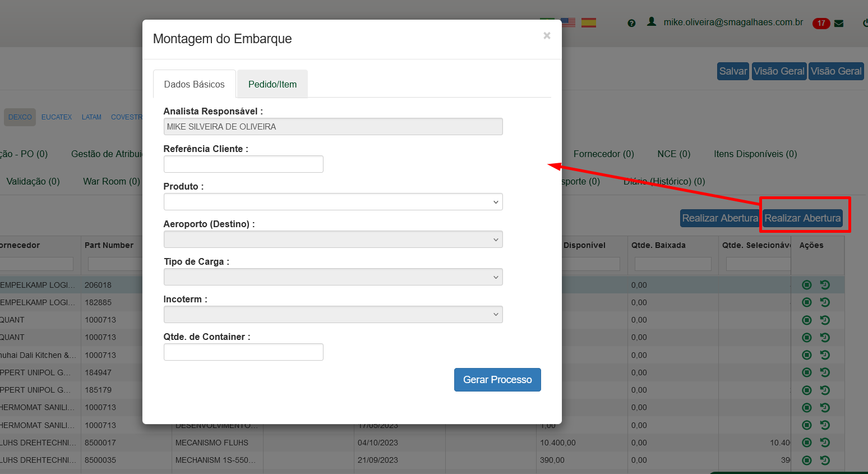Click the envelope messages icon
The width and height of the screenshot is (868, 474).
(839, 24)
